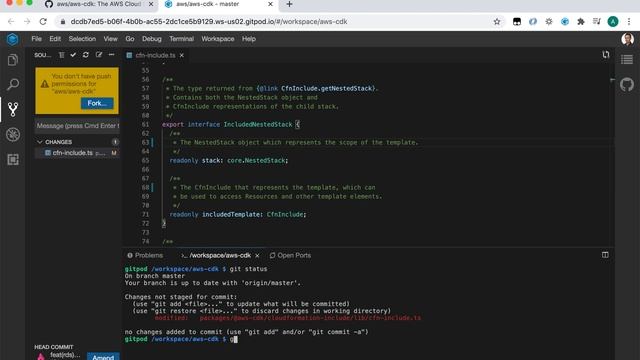Click the refresh icon in source control
This screenshot has width=640, height=360.
coord(86,55)
